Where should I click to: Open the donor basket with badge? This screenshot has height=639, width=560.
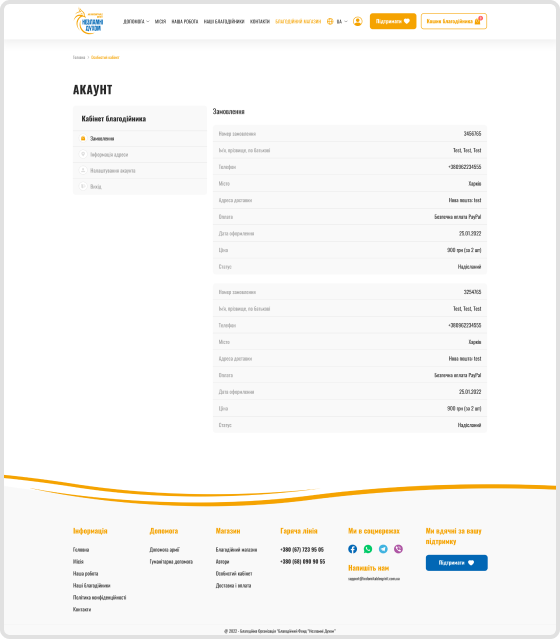[x=454, y=21]
